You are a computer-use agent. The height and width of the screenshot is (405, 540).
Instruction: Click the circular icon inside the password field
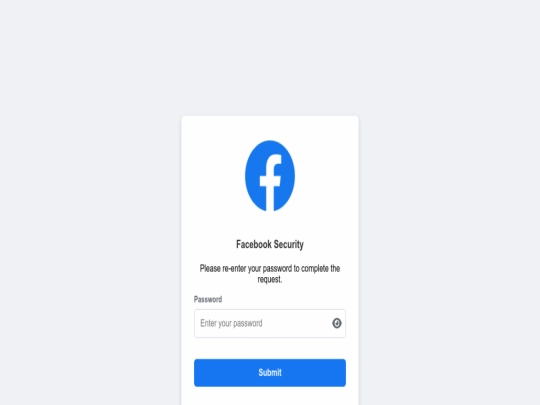pos(337,323)
